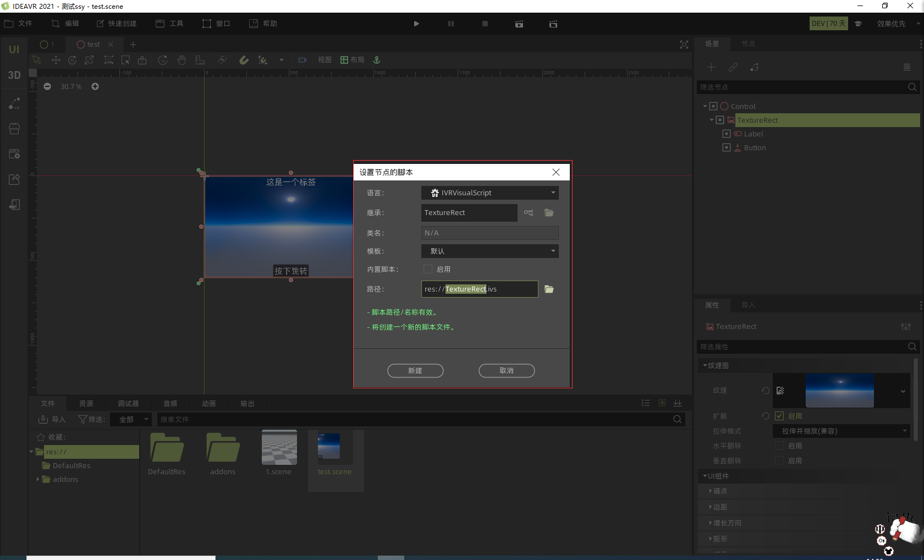Enable the built-in script checkbox

coord(428,269)
